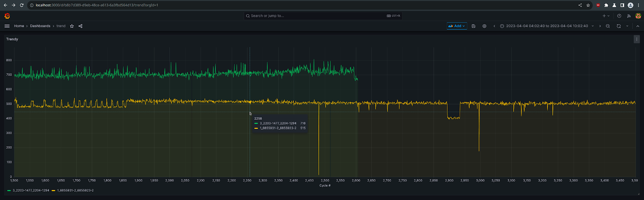The image size is (644, 200).
Task: Click the share dashboard icon
Action: 80,26
